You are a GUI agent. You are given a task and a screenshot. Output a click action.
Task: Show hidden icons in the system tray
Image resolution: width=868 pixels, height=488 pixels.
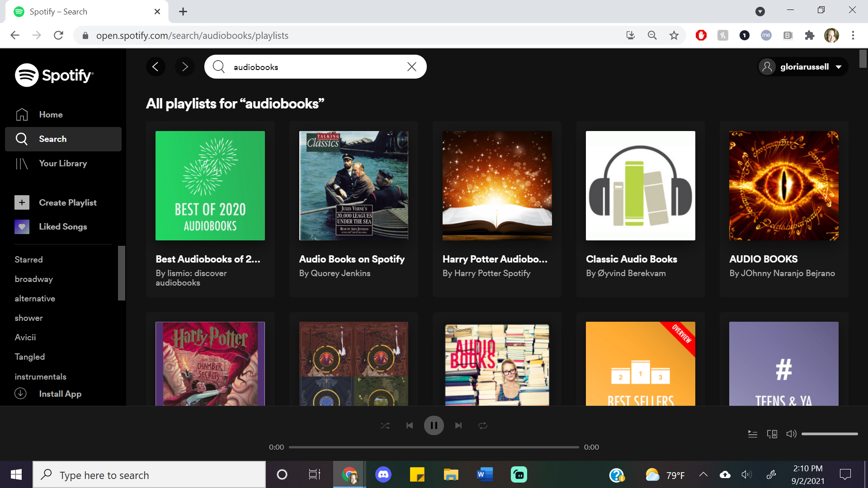(x=703, y=474)
